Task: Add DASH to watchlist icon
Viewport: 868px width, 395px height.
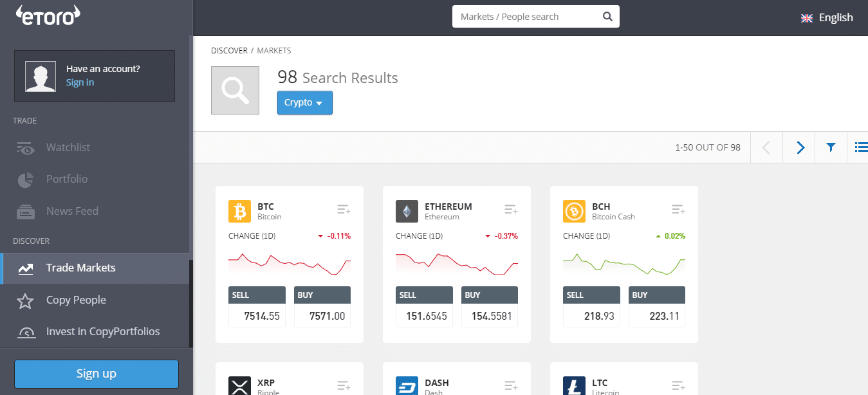Action: [511, 386]
